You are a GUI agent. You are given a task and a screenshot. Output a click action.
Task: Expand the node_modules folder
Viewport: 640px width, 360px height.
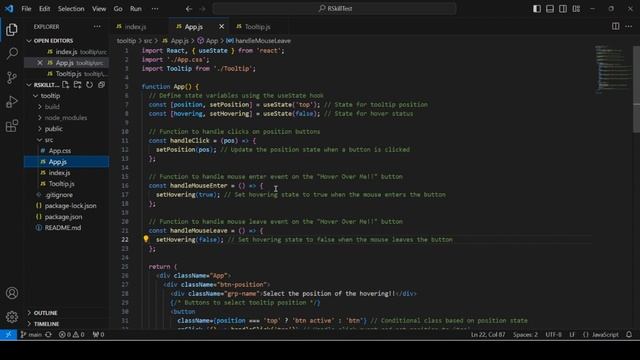(67, 118)
